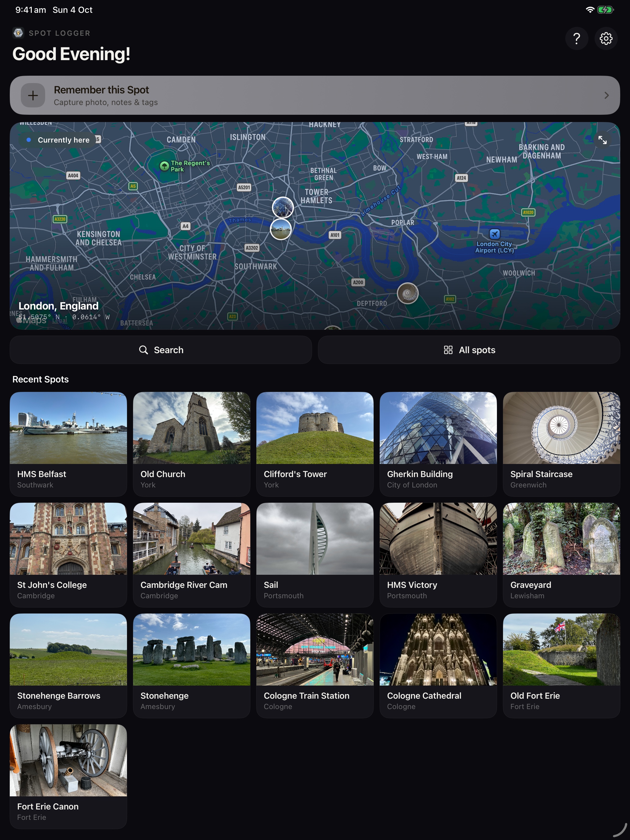Viewport: 630px width, 840px height.
Task: Open Clifford's Tower spot
Action: [x=315, y=444]
